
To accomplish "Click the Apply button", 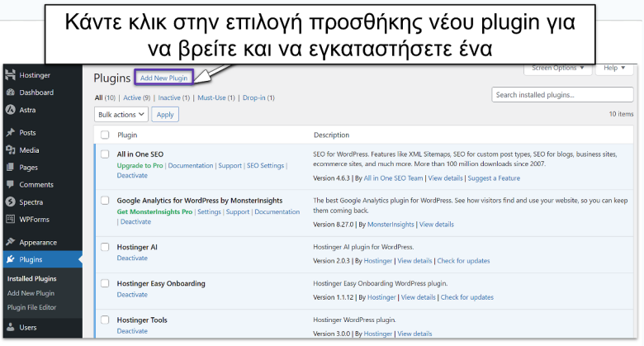I will click(x=165, y=114).
